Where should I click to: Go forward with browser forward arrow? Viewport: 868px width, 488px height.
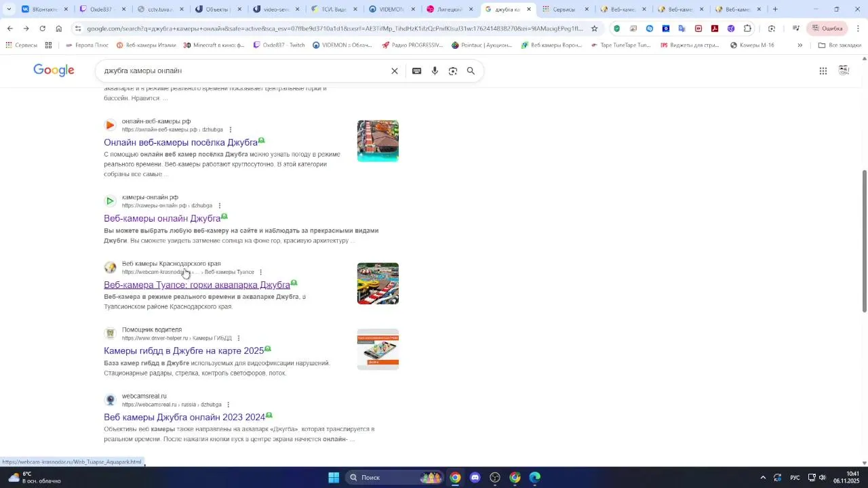click(26, 28)
